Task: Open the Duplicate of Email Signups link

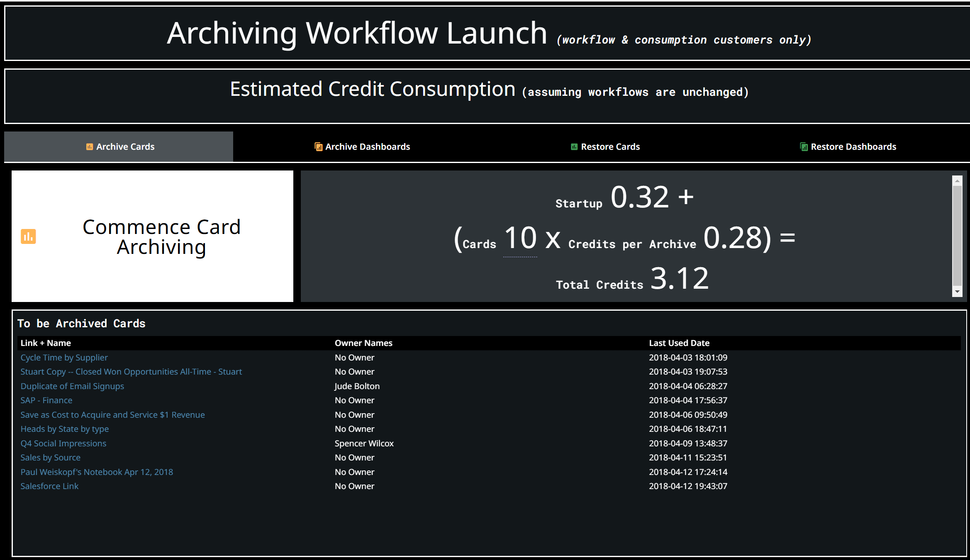Action: coord(72,386)
